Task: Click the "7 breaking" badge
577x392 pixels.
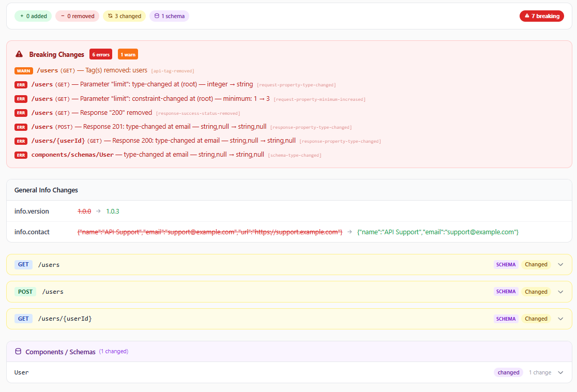Action: (x=542, y=16)
